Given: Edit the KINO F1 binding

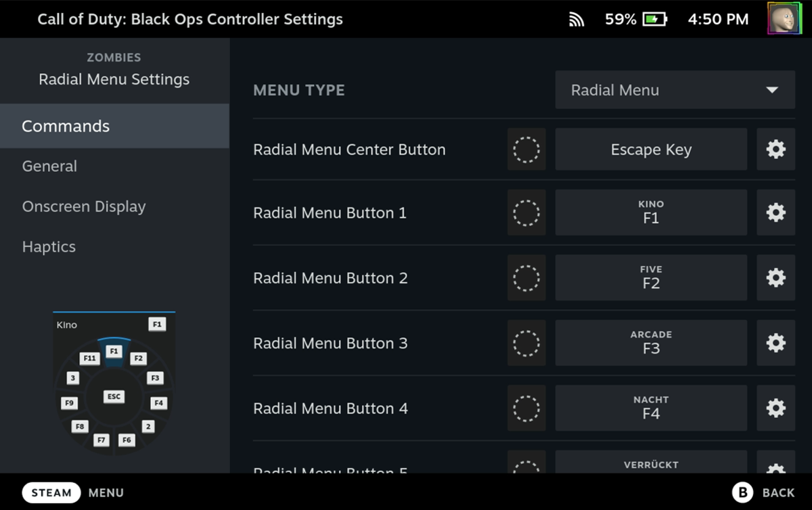Looking at the screenshot, I should pyautogui.click(x=651, y=213).
